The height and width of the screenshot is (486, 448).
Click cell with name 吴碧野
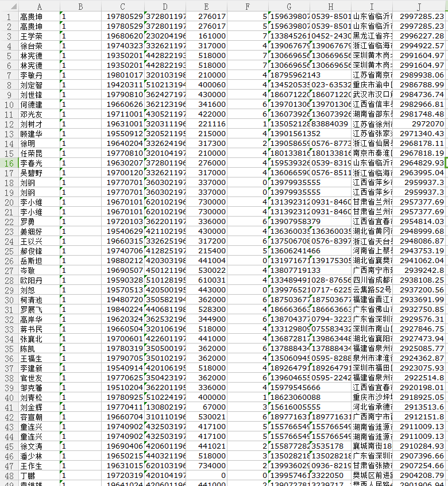(39, 173)
